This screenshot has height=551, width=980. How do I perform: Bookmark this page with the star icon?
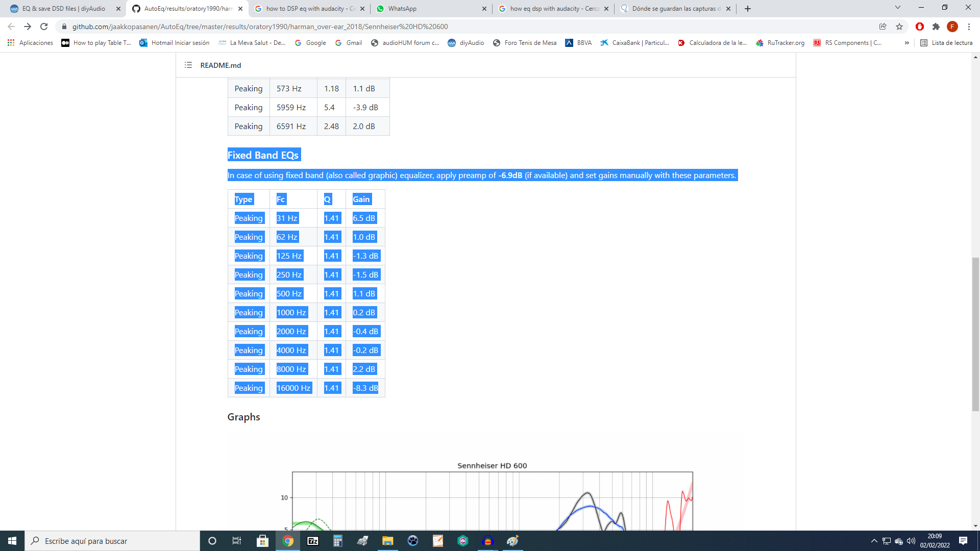point(899,27)
